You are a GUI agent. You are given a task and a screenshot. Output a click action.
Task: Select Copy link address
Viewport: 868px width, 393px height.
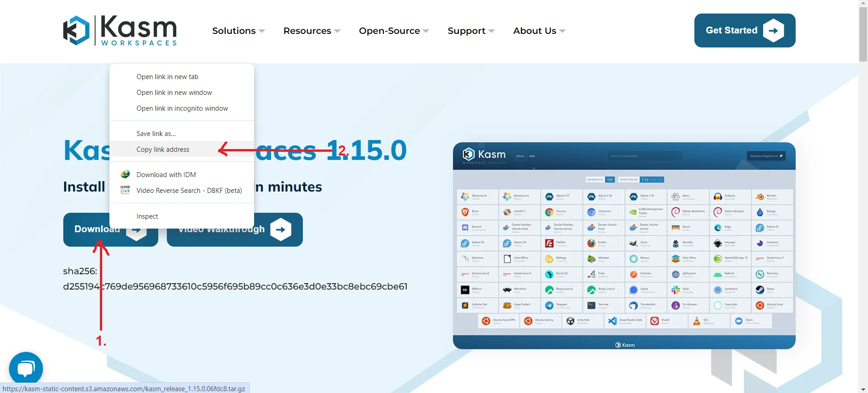pos(182,150)
